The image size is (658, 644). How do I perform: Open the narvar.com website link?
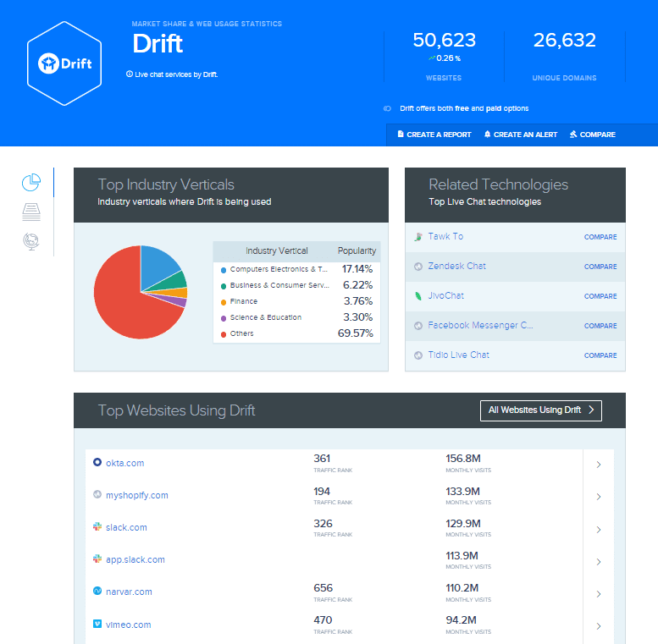(x=129, y=592)
